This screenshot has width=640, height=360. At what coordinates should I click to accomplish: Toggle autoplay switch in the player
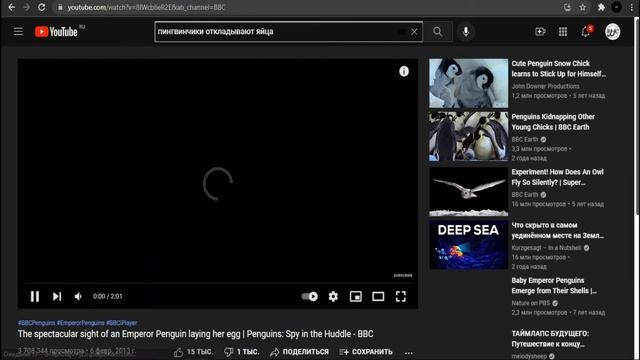(x=309, y=296)
